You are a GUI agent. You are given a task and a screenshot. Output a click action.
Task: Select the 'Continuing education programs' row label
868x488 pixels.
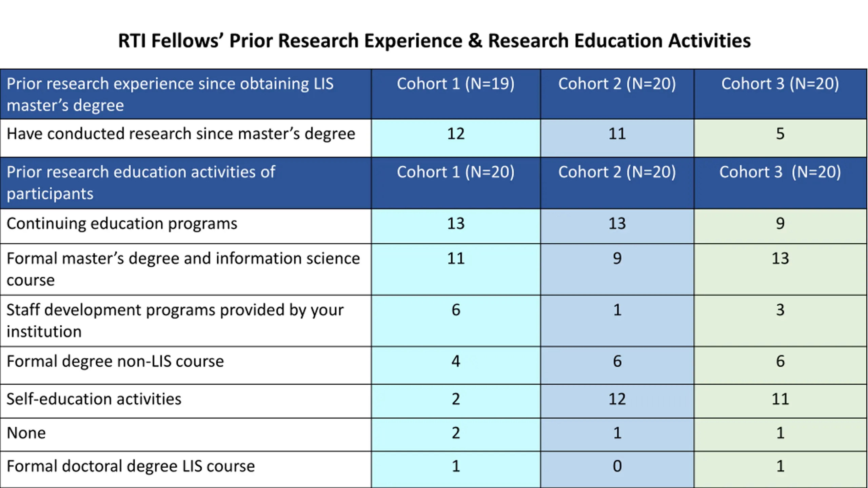tap(122, 224)
